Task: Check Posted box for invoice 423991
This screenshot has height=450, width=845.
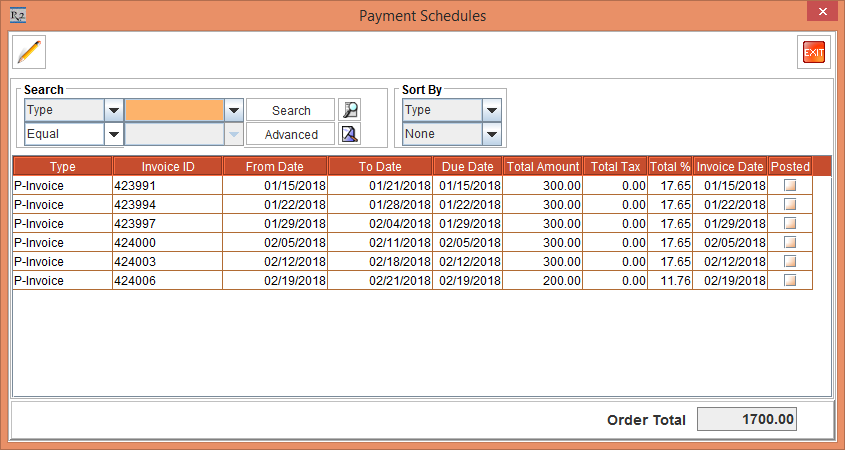Action: coord(790,186)
